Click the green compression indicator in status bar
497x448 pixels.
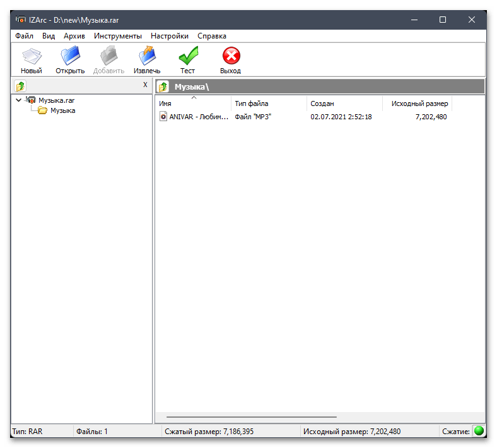[x=478, y=431]
